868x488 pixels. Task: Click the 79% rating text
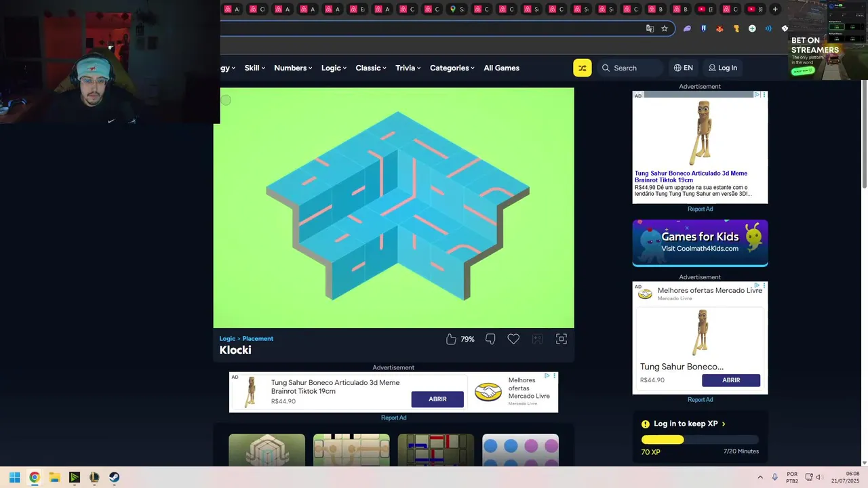(x=467, y=339)
